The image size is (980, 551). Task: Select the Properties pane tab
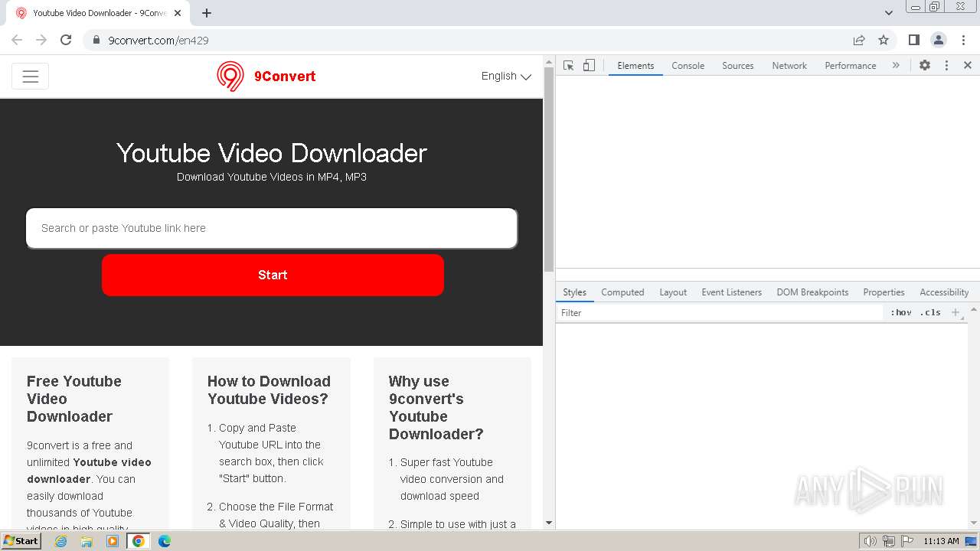pos(884,292)
